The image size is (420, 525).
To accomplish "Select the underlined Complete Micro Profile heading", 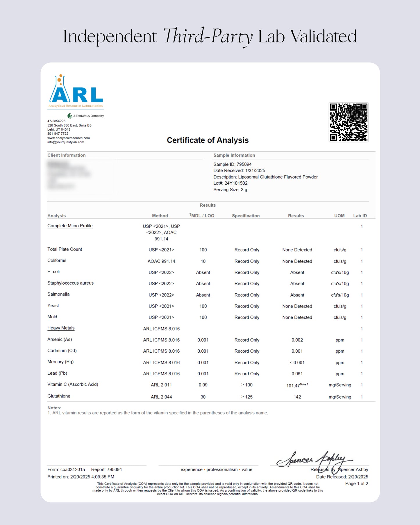I will (x=70, y=226).
